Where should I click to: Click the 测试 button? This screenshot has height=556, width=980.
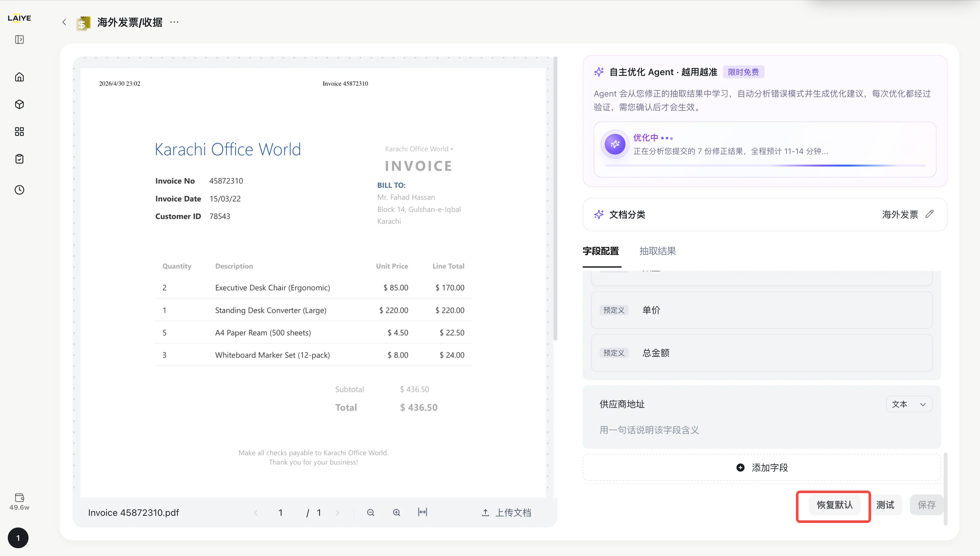tap(885, 505)
